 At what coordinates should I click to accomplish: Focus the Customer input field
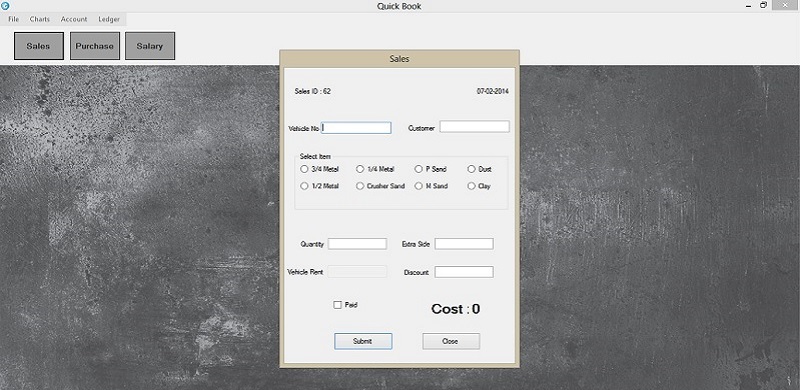(474, 127)
